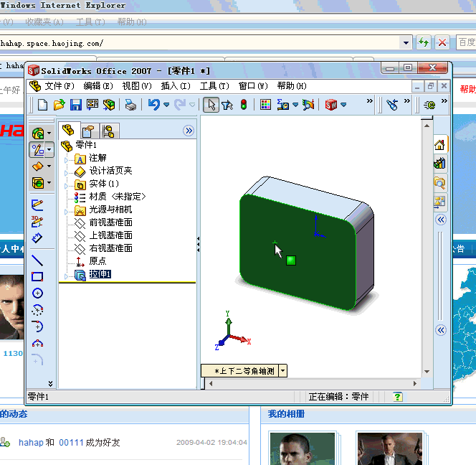Activate the Select arrow cursor tool
This screenshot has height=465, width=476.
coord(211,105)
